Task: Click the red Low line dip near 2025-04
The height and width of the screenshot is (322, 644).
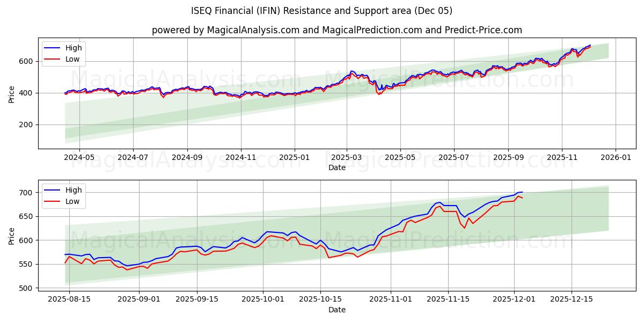Action: (379, 94)
